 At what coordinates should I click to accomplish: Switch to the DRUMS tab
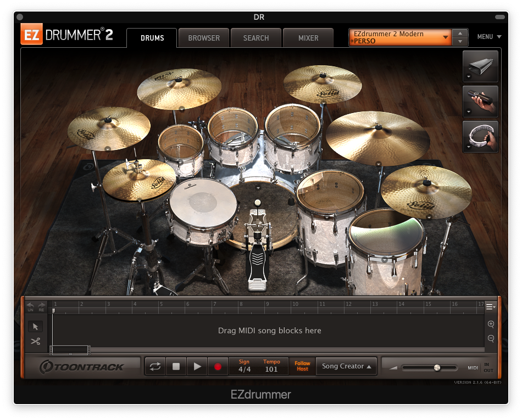pos(152,38)
